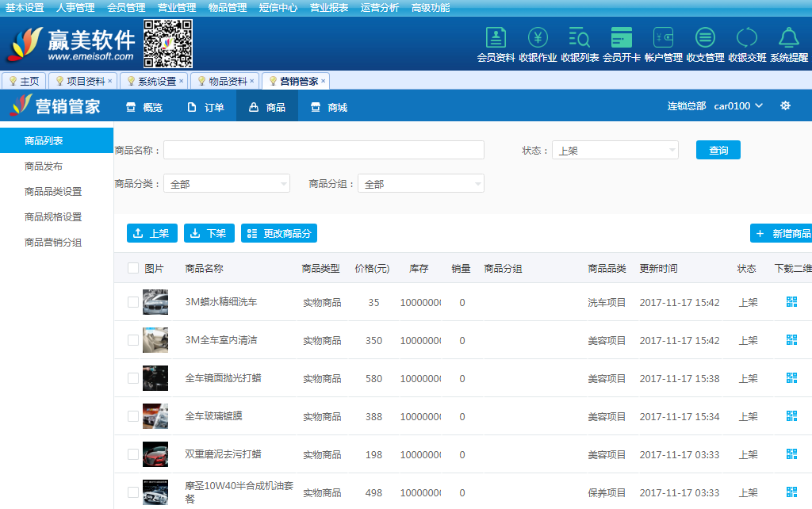
Task: Focus the 商品名称 search input field
Action: point(324,151)
